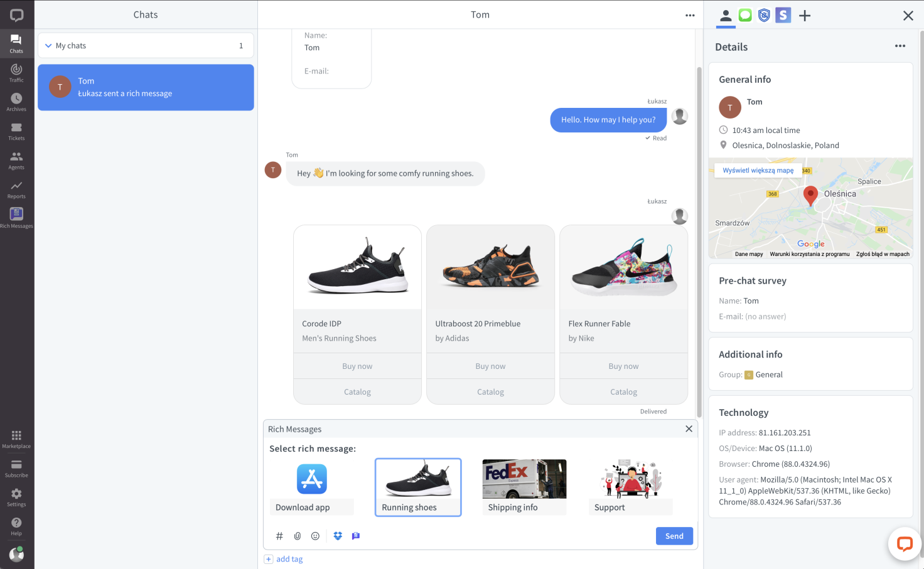Viewport: 924px width, 569px height.
Task: Report map error via Zgłoś błąd w mapach
Action: coord(883,254)
